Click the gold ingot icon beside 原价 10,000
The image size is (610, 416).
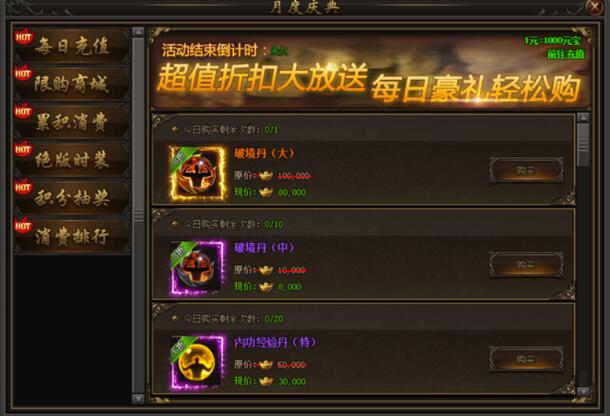tap(266, 270)
